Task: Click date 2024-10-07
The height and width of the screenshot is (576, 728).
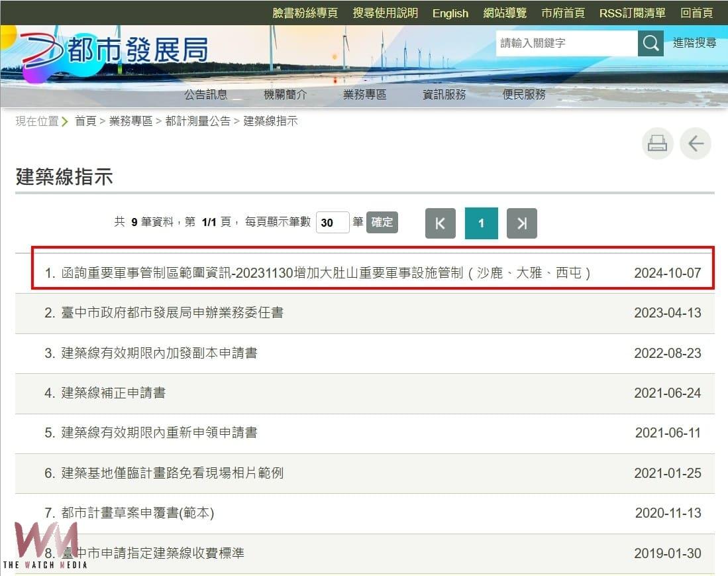Action: [668, 273]
